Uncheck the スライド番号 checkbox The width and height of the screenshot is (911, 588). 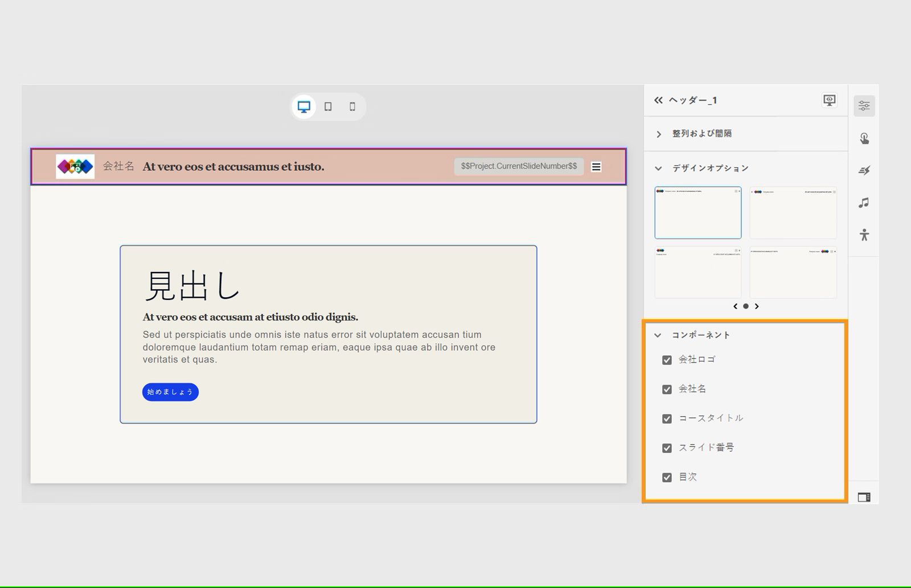coord(667,448)
